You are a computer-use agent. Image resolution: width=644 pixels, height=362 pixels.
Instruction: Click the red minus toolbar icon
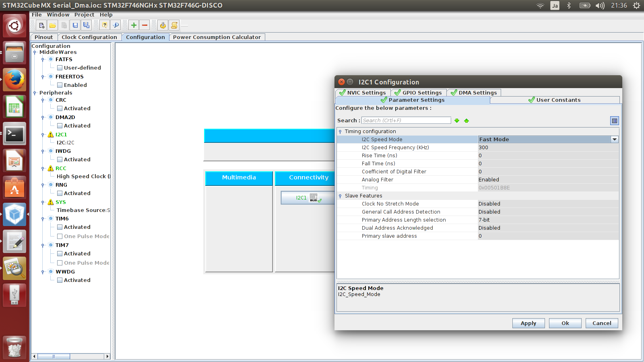pyautogui.click(x=145, y=25)
